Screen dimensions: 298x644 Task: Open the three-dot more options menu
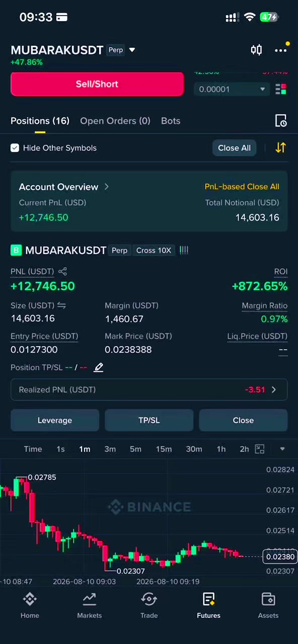point(280,50)
